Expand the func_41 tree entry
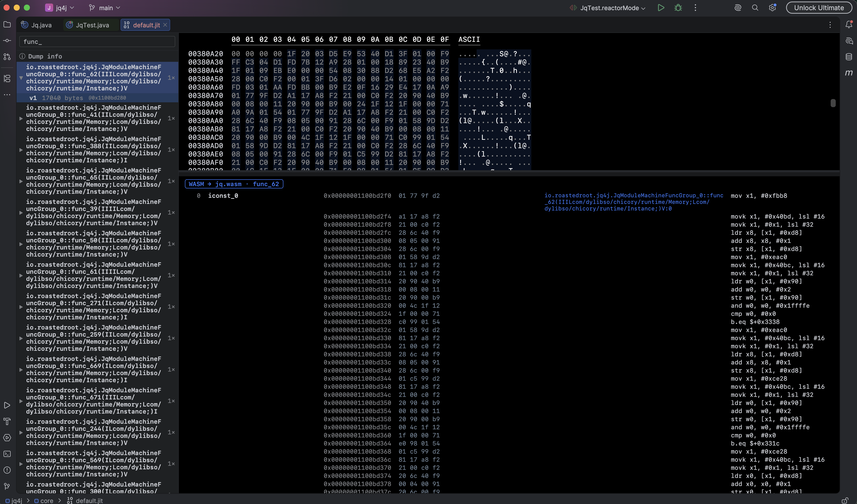 click(x=21, y=118)
